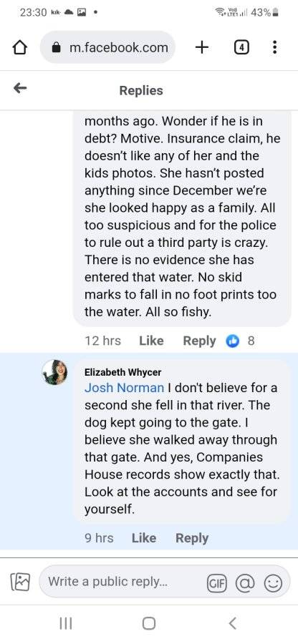Tap the Write a public reply field
Image resolution: width=298 pixels, height=644 pixels.
123,582
